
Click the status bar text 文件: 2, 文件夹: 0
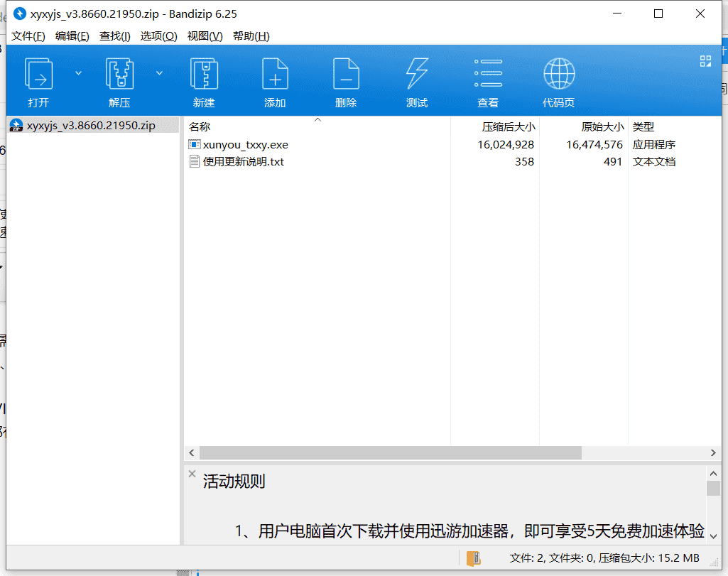(552, 558)
